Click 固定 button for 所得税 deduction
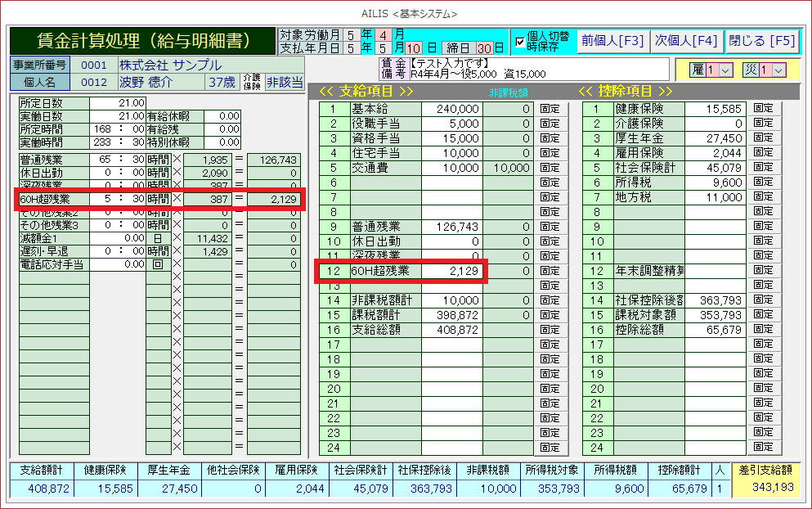Image resolution: width=812 pixels, height=509 pixels. [763, 182]
